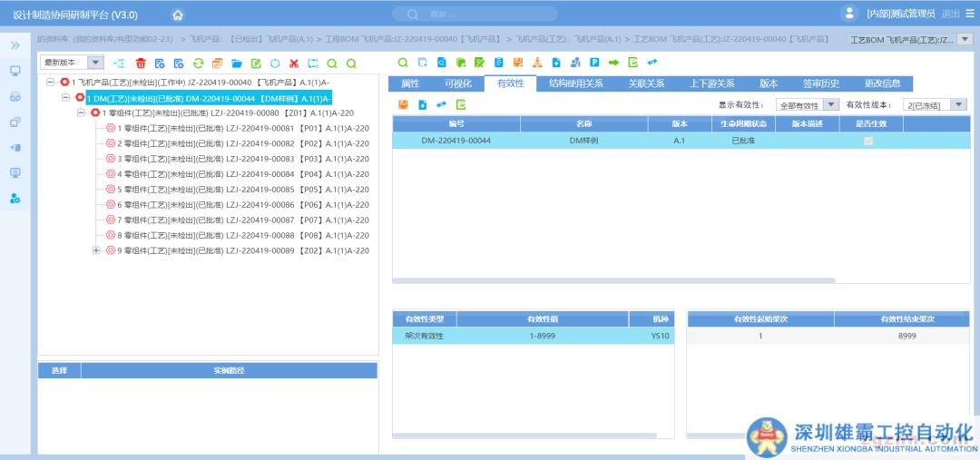Click the red trash delete icon
The height and width of the screenshot is (460, 980).
pos(140,64)
